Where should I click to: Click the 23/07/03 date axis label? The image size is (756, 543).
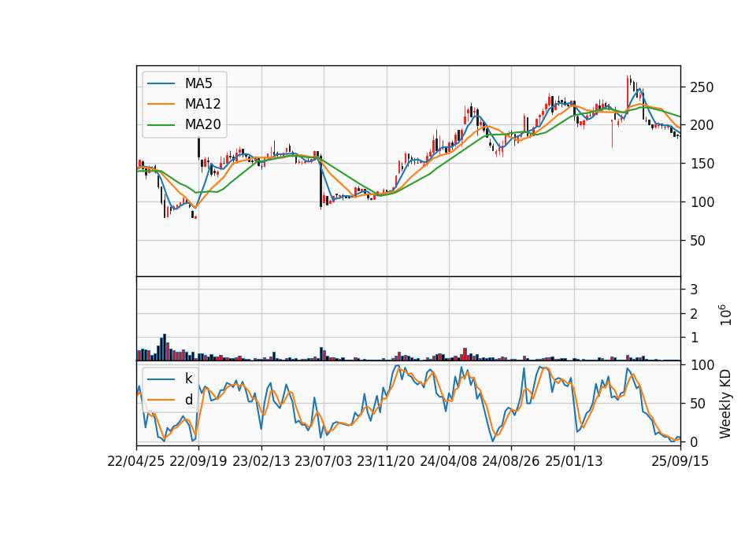(x=324, y=461)
